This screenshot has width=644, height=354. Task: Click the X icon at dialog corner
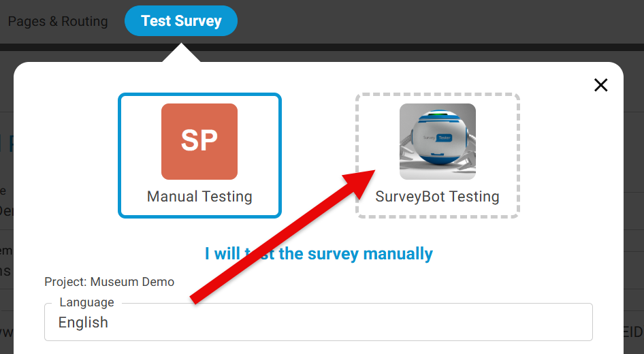(600, 85)
